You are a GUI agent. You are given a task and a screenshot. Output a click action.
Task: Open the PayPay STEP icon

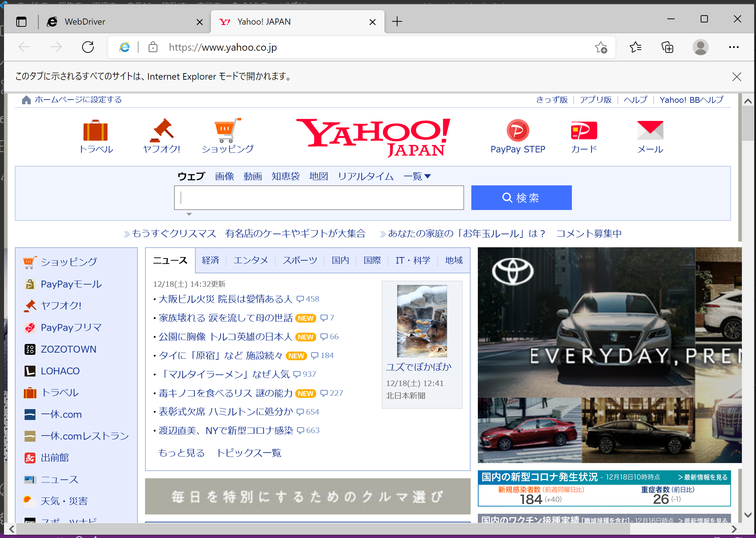pyautogui.click(x=518, y=130)
